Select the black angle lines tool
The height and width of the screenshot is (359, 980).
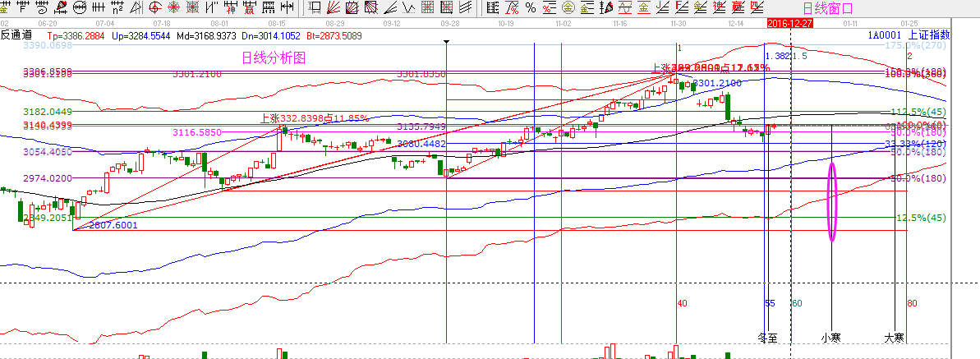390,7
